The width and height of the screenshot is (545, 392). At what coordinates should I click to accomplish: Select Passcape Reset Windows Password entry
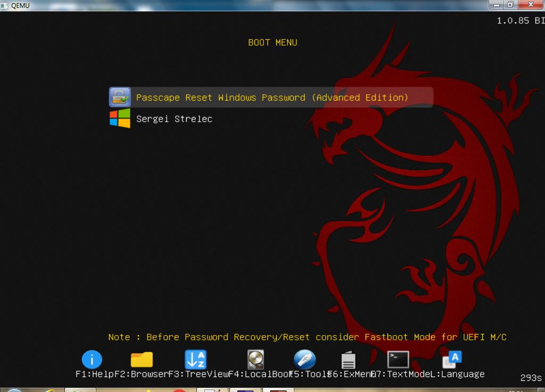(x=271, y=97)
